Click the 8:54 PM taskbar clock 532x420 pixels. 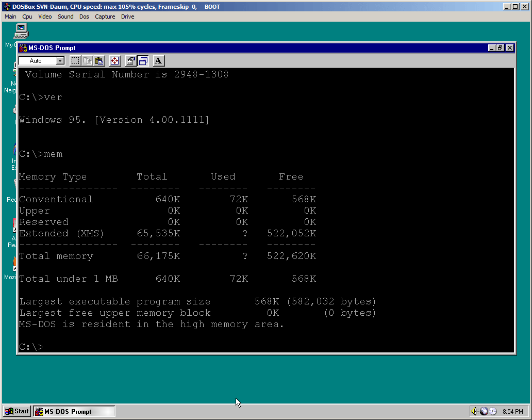[512, 412]
